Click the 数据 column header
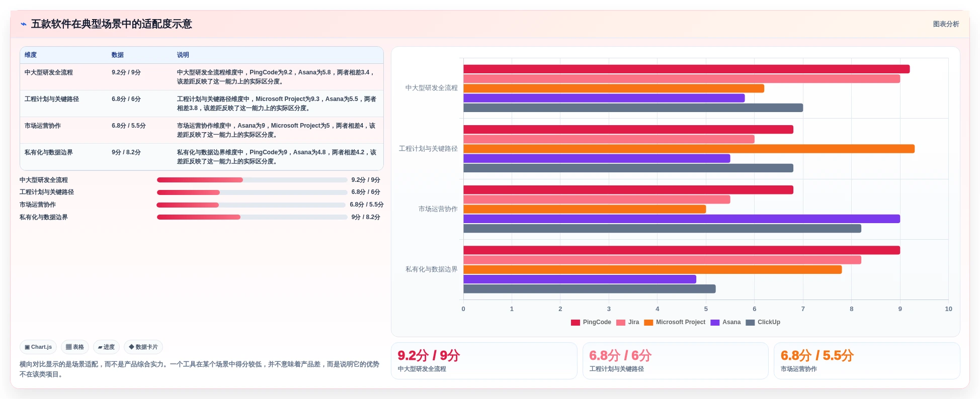This screenshot has width=980, height=399. (x=118, y=55)
